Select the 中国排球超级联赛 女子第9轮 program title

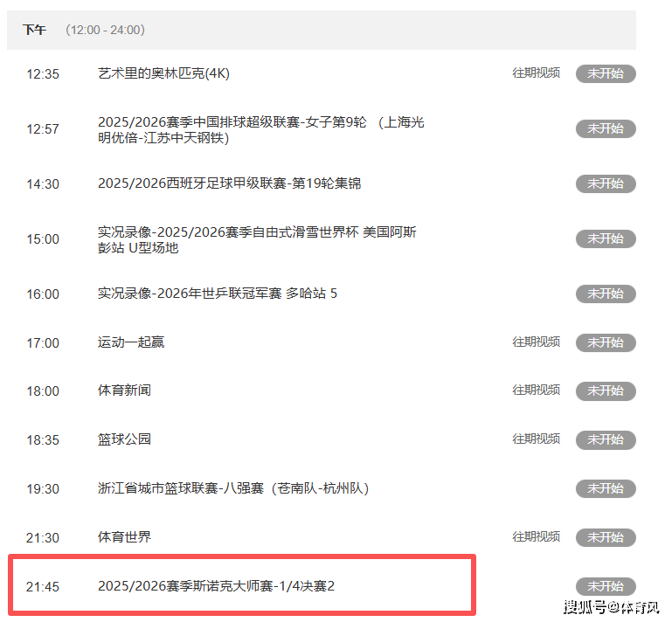point(260,129)
